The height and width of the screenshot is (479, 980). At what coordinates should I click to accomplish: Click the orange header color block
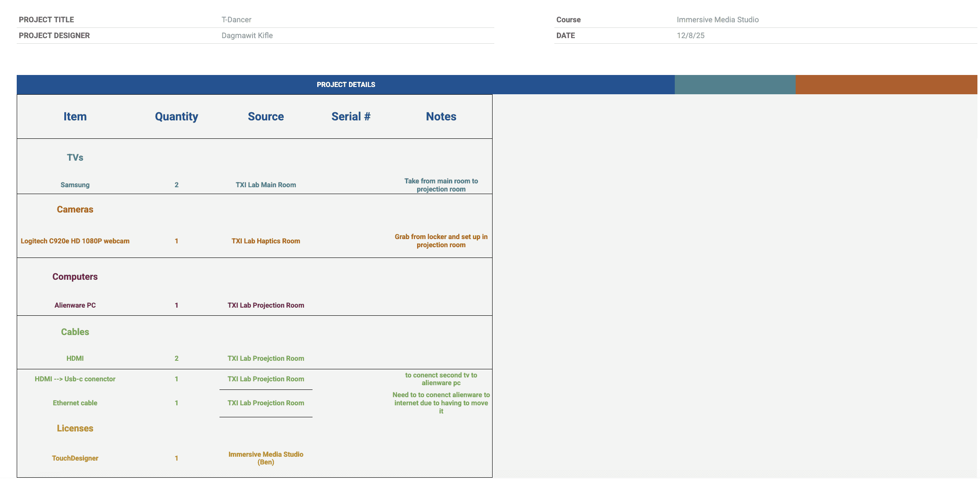(886, 85)
